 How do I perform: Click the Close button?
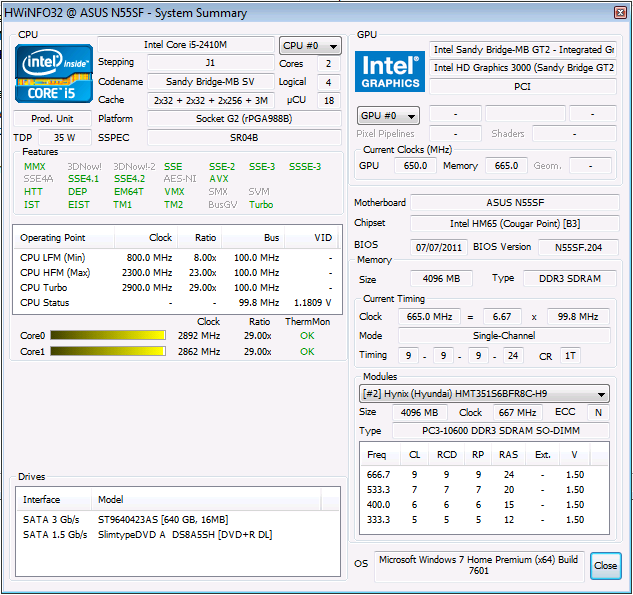[605, 566]
